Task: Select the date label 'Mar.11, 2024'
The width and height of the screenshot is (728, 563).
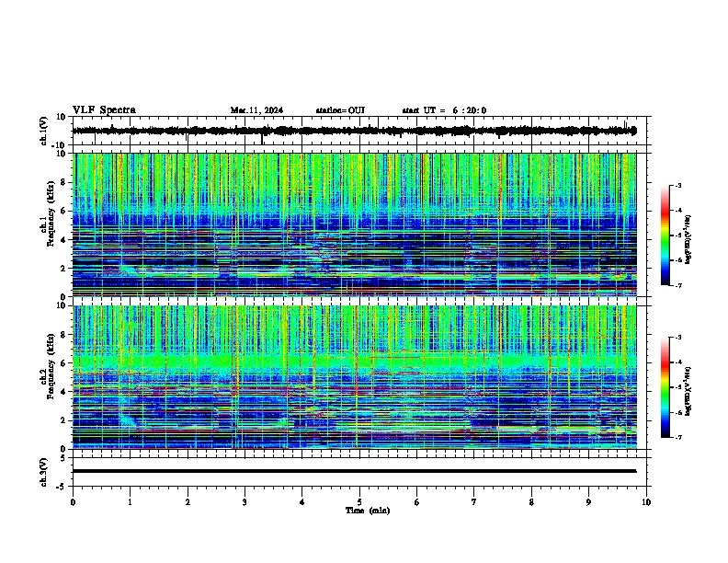Action: 256,110
